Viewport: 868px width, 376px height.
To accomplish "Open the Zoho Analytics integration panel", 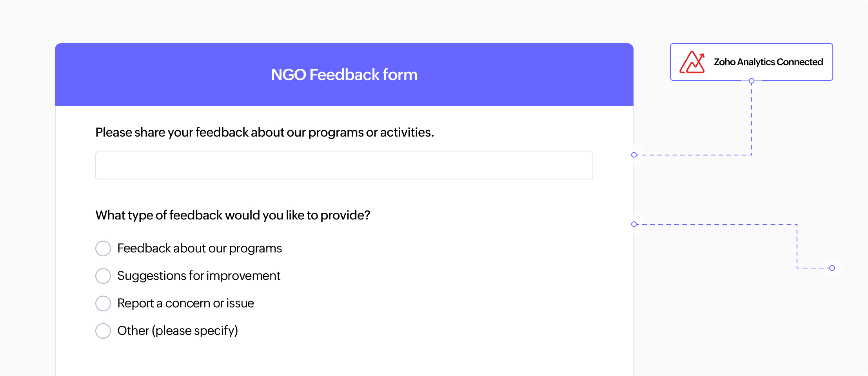I will [751, 62].
